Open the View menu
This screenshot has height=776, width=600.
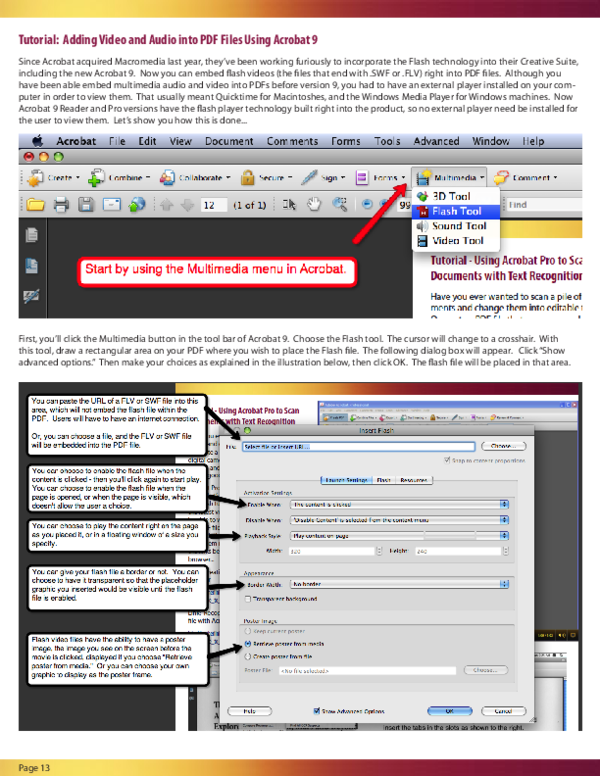180,141
